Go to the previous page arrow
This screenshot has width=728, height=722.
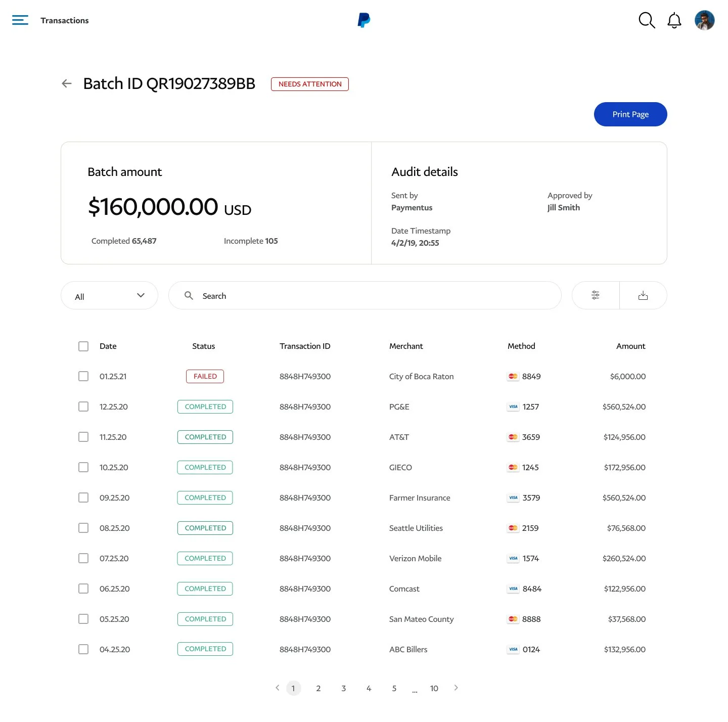(x=277, y=688)
